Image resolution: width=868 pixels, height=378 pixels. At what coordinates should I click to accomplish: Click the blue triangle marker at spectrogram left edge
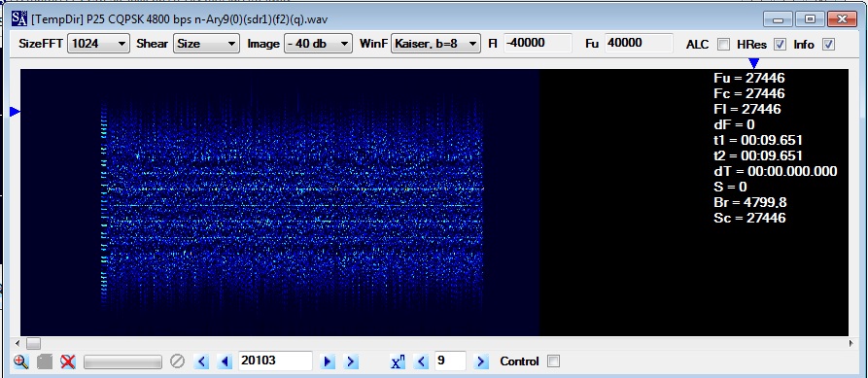(15, 112)
